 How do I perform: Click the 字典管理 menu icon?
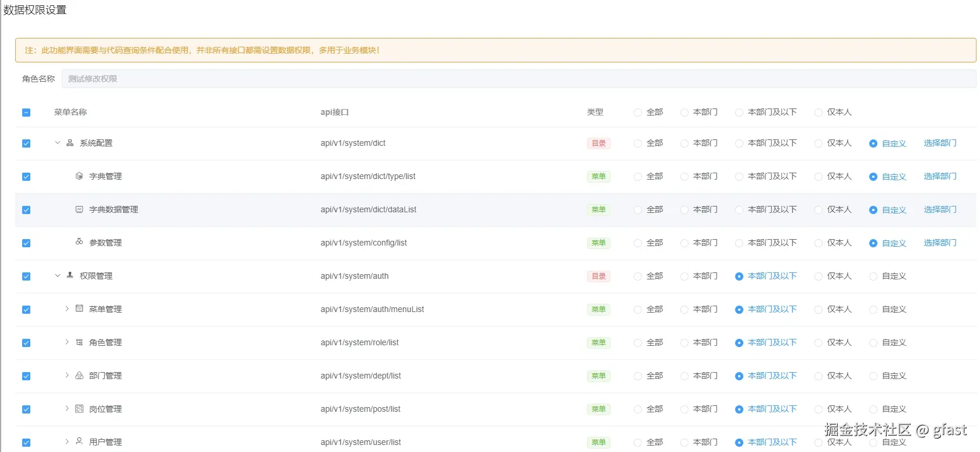tap(79, 176)
